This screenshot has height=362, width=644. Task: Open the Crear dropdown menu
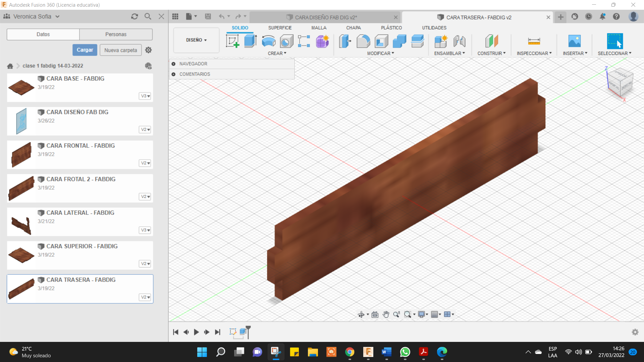(277, 53)
